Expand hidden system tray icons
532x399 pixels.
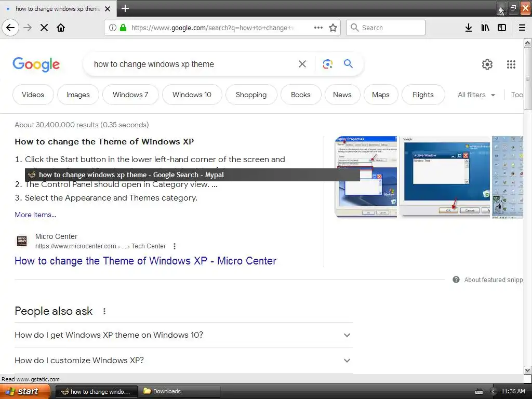pos(494,392)
